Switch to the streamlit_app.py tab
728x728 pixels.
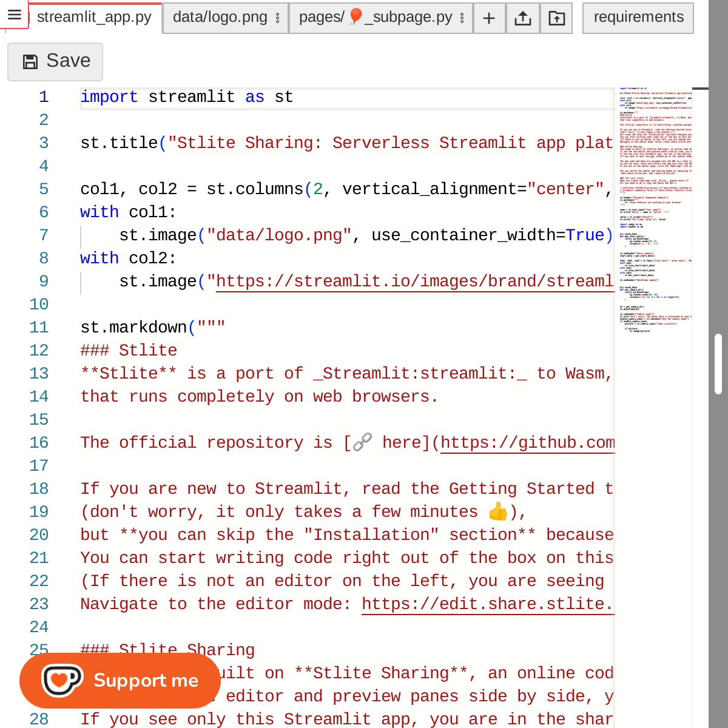click(94, 17)
